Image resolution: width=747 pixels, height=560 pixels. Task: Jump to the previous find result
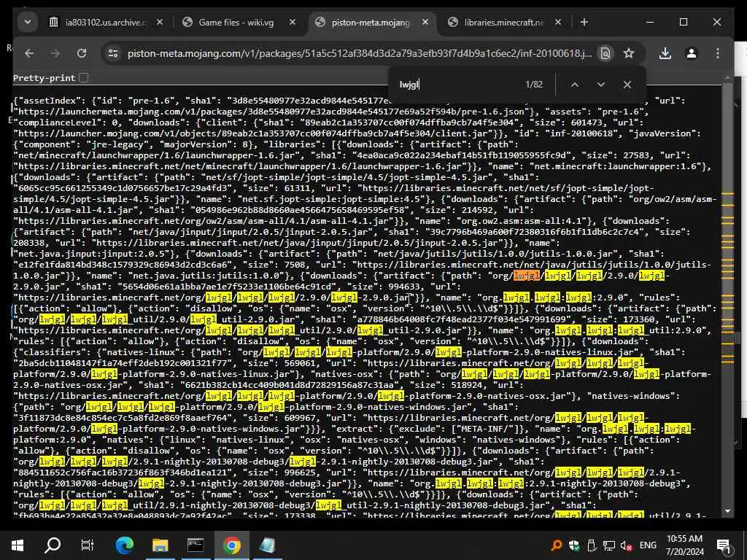(575, 85)
